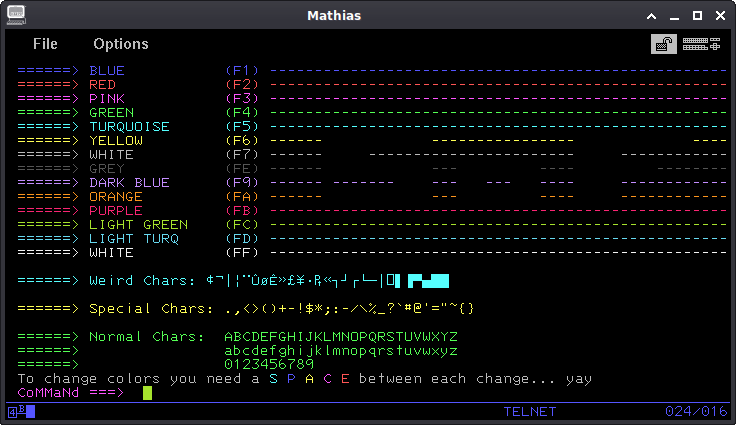This screenshot has height=425, width=736.
Task: Maximize the Mathias window
Action: [x=698, y=15]
